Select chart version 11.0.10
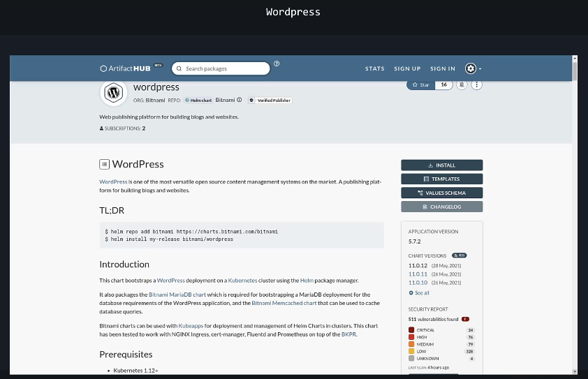 coord(418,283)
